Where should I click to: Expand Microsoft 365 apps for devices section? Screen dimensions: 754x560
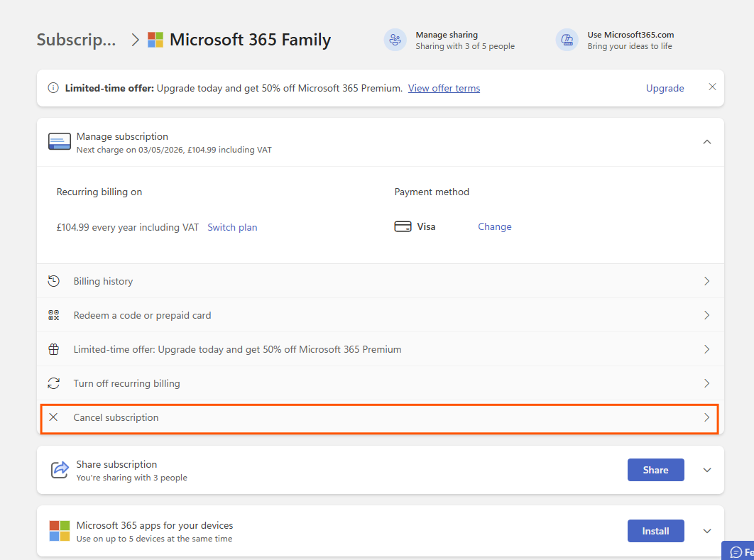707,531
